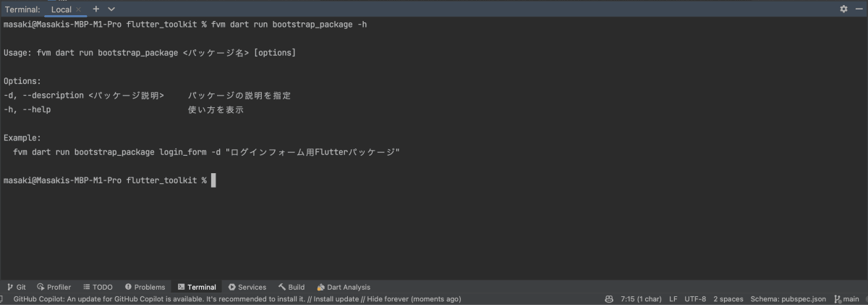Change the LF line separator
This screenshot has width=868, height=305.
673,298
